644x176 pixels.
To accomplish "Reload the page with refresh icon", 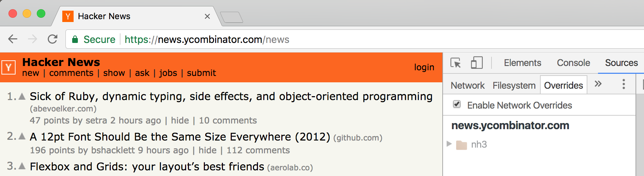I will (x=52, y=39).
